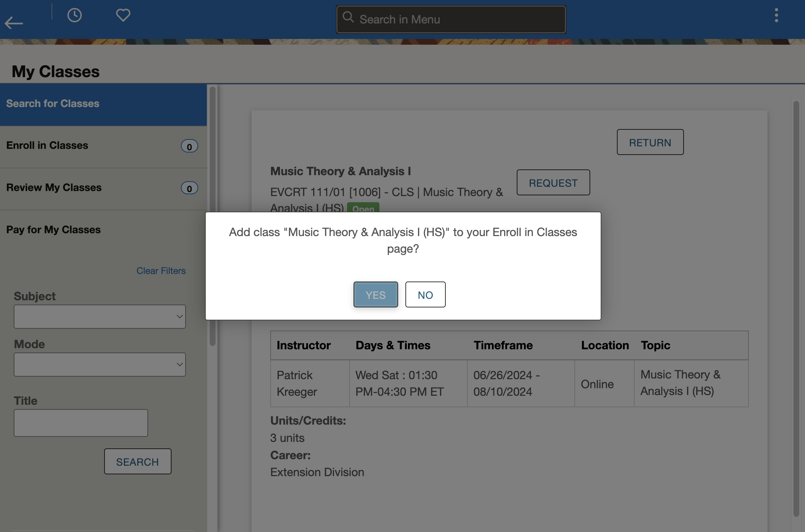The height and width of the screenshot is (532, 805).
Task: Click the Enroll in Classes count badge
Action: tap(189, 146)
